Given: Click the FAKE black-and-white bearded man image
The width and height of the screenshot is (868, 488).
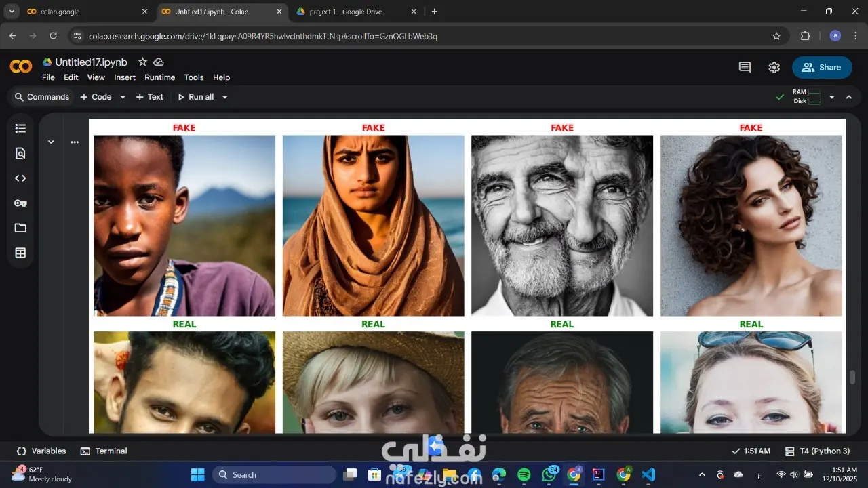Looking at the screenshot, I should (x=562, y=226).
